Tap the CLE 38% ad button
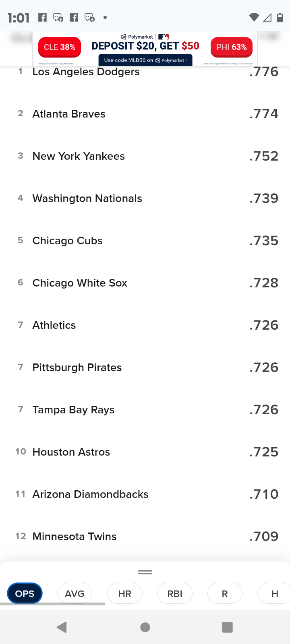 tap(60, 47)
